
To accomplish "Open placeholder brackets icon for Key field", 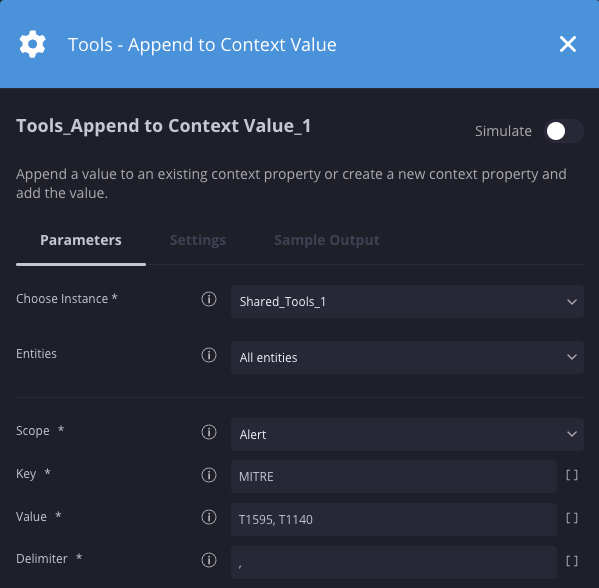I will click(571, 475).
